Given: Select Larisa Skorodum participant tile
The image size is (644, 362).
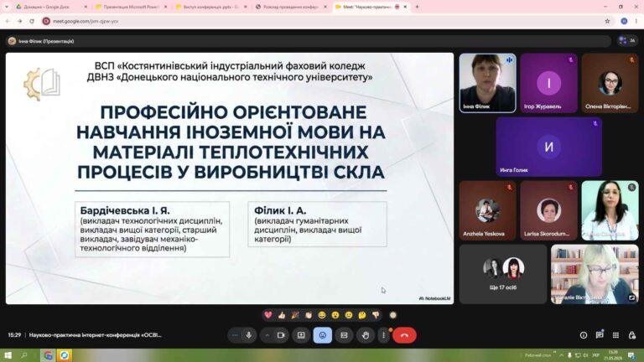Looking at the screenshot, I should point(548,210).
